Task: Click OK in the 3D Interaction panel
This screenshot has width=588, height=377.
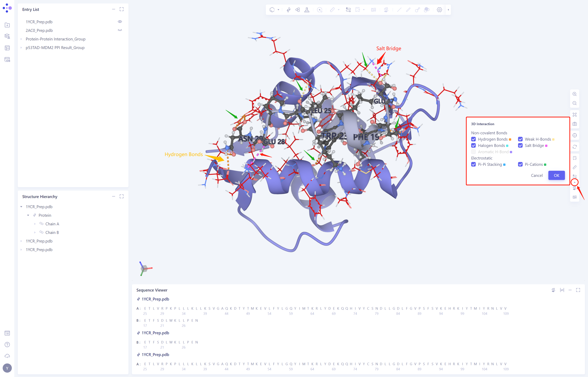Action: tap(557, 175)
